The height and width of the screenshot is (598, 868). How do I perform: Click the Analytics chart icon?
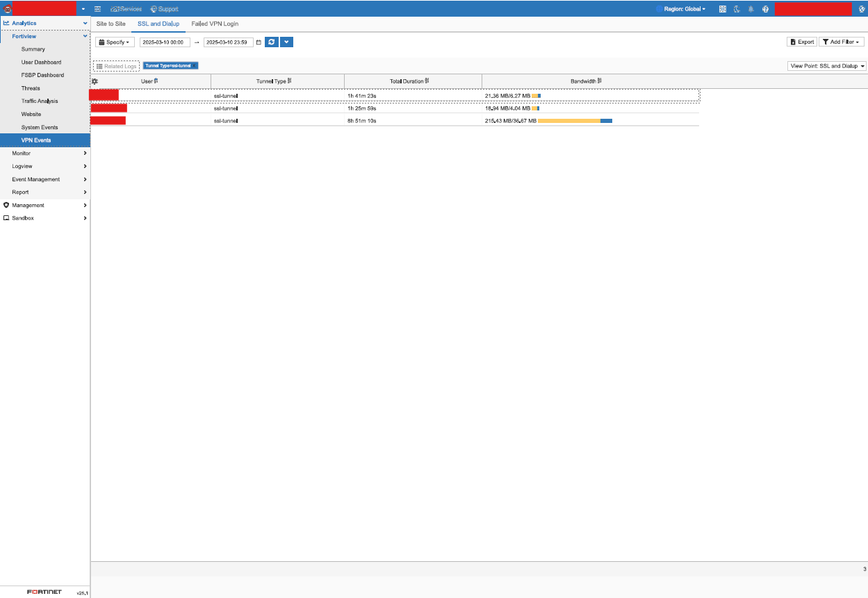coord(6,23)
